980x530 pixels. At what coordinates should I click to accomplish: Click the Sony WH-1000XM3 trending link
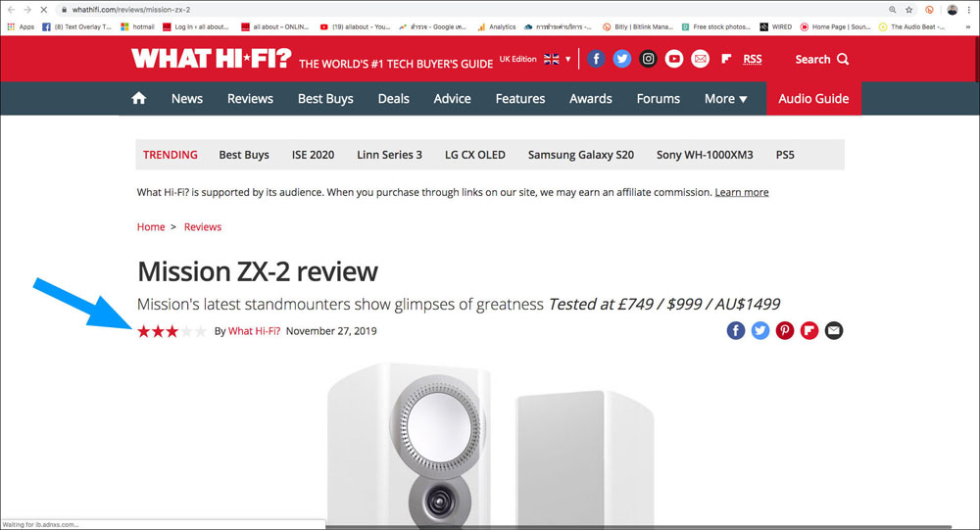pos(705,155)
